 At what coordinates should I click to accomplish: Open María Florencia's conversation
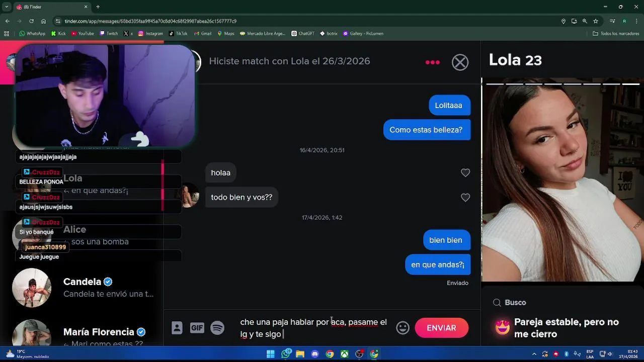(82, 333)
